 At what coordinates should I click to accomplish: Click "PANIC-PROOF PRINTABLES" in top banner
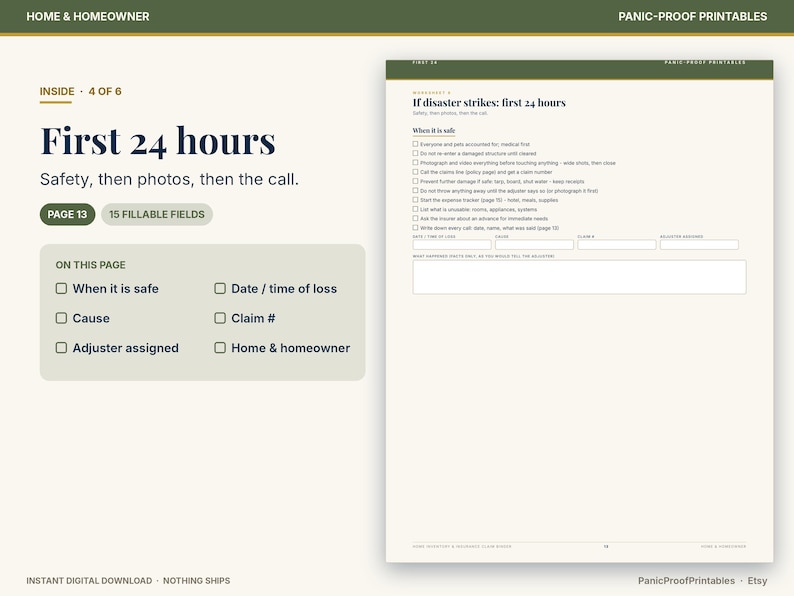pos(693,17)
